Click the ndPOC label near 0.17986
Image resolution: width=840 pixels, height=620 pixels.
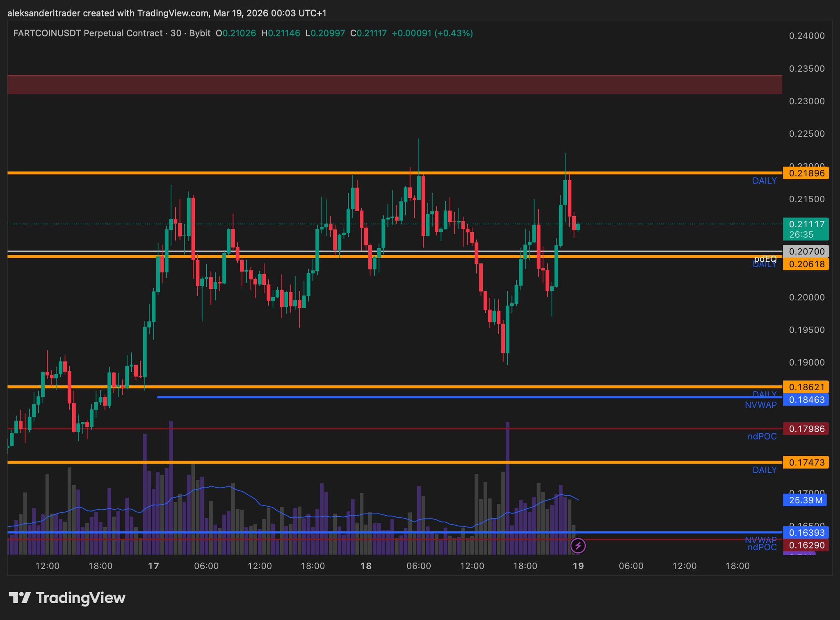coord(762,437)
